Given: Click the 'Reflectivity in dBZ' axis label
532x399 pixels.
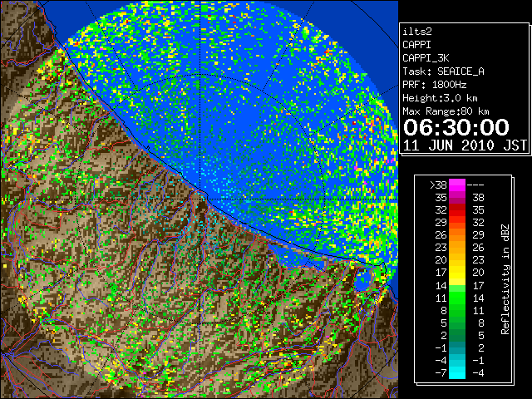Looking at the screenshot, I should click(x=505, y=279).
